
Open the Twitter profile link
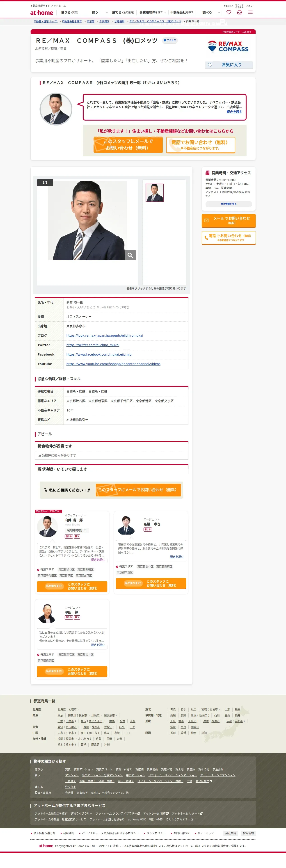click(93, 345)
